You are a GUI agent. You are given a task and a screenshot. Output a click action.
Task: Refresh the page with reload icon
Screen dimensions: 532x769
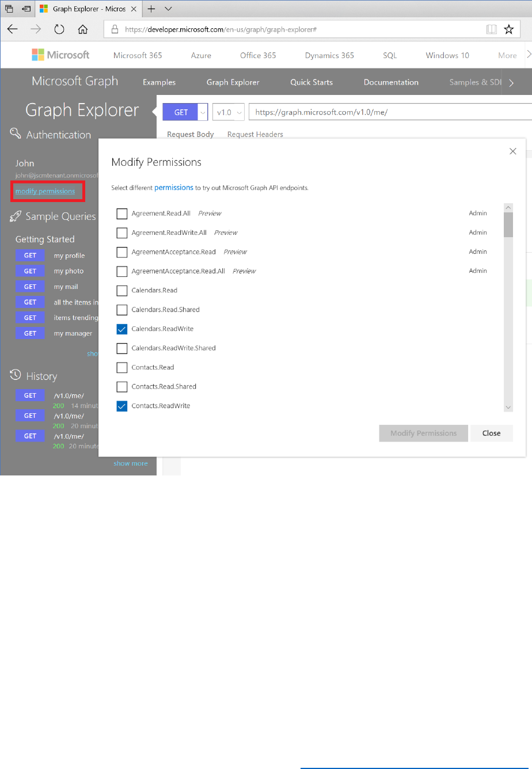[x=59, y=29]
